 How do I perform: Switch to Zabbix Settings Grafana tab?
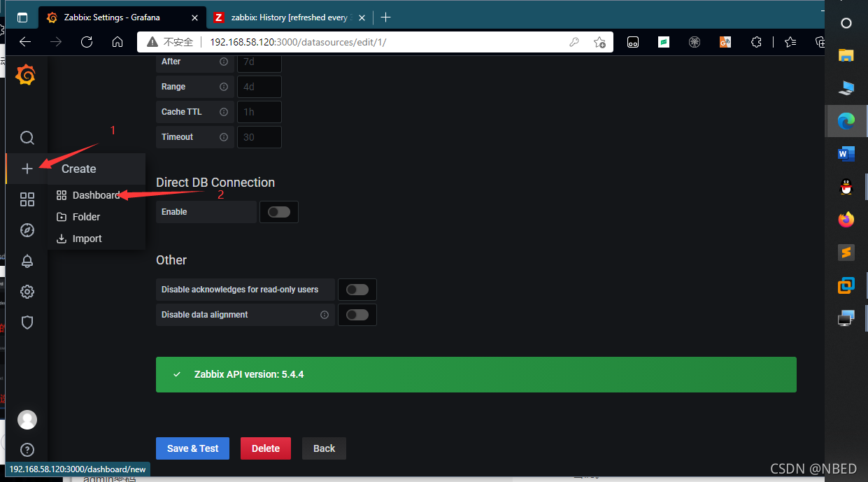coord(121,17)
